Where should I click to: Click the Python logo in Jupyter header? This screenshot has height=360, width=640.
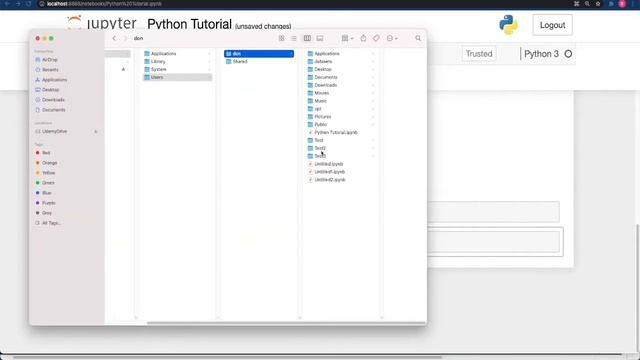(509, 24)
